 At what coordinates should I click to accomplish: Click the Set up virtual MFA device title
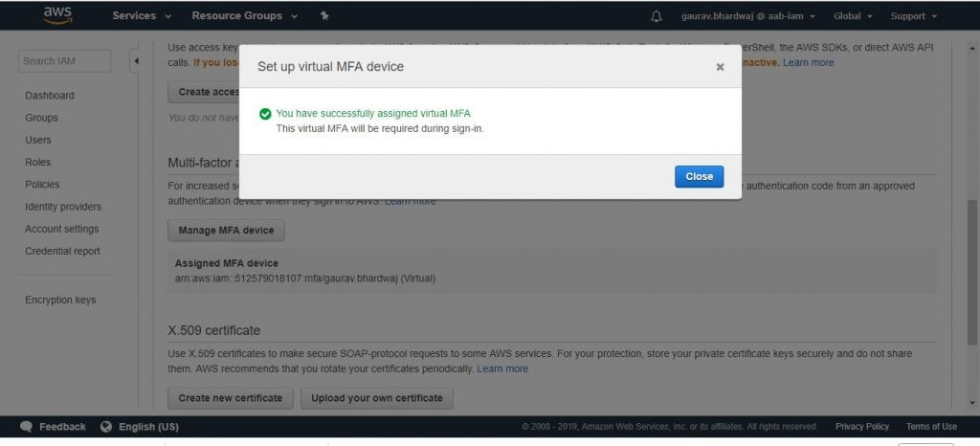point(330,66)
